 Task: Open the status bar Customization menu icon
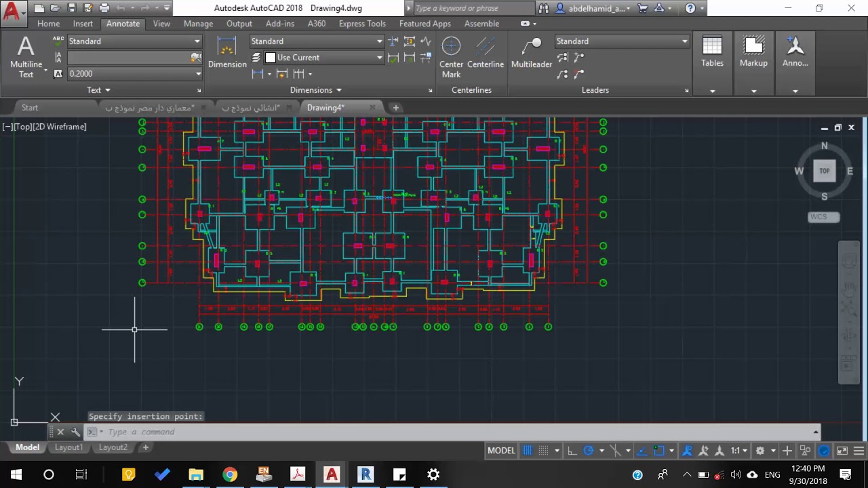point(859,451)
